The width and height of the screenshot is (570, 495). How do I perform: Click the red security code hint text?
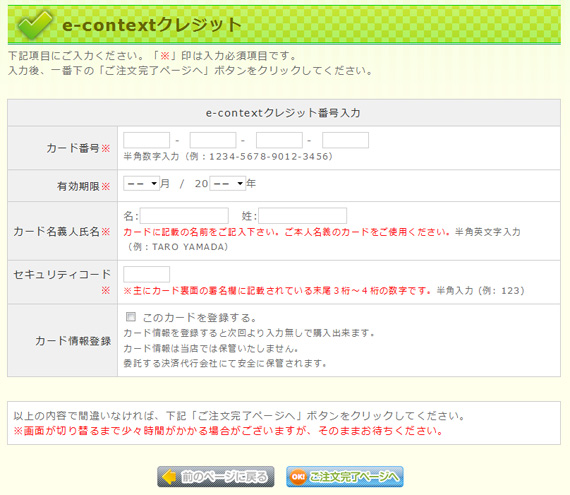click(x=278, y=291)
